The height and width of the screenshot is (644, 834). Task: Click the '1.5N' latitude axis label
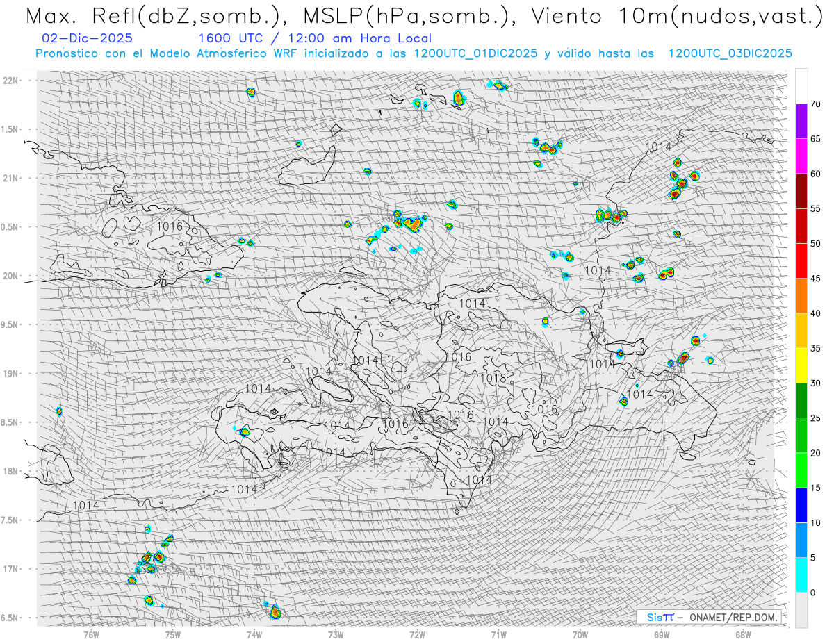pos(10,129)
